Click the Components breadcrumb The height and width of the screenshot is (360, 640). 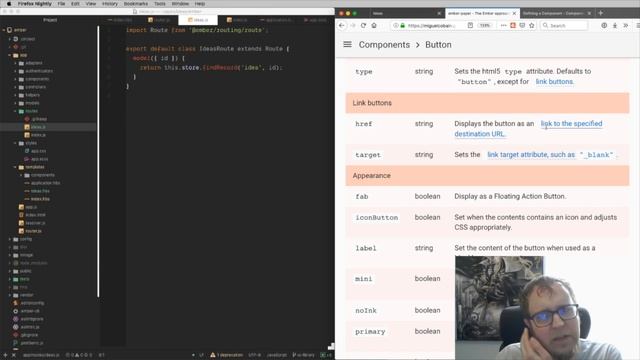(384, 44)
